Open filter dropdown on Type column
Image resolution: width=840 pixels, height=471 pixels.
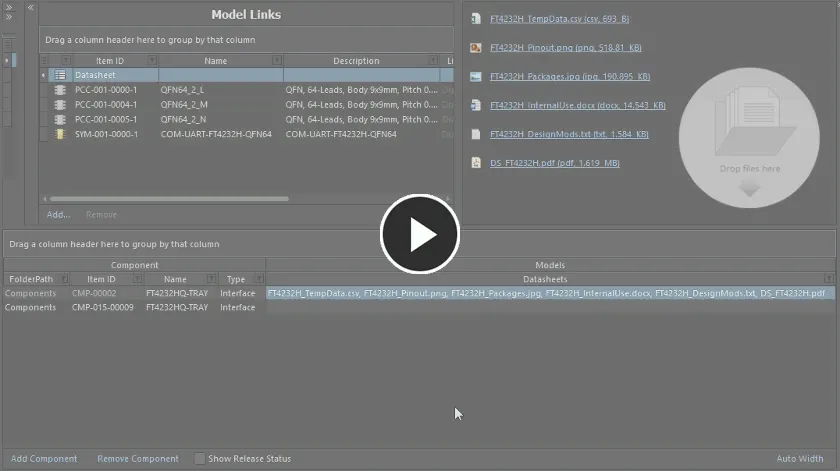pyautogui.click(x=259, y=279)
